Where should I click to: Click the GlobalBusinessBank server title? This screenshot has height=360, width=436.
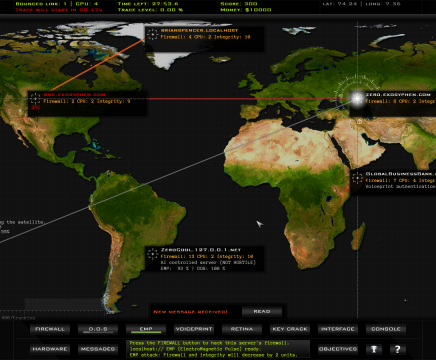click(401, 174)
